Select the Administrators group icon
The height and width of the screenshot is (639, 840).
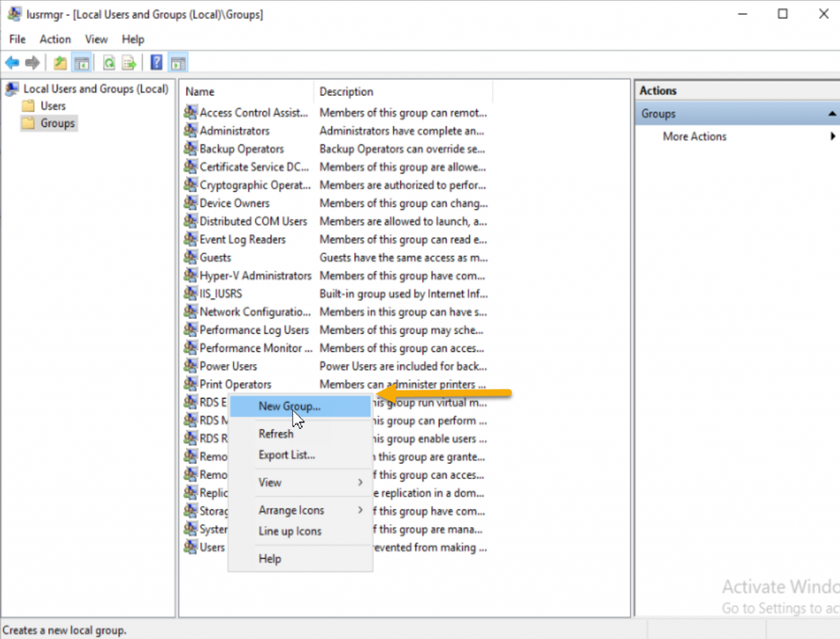pyautogui.click(x=189, y=130)
